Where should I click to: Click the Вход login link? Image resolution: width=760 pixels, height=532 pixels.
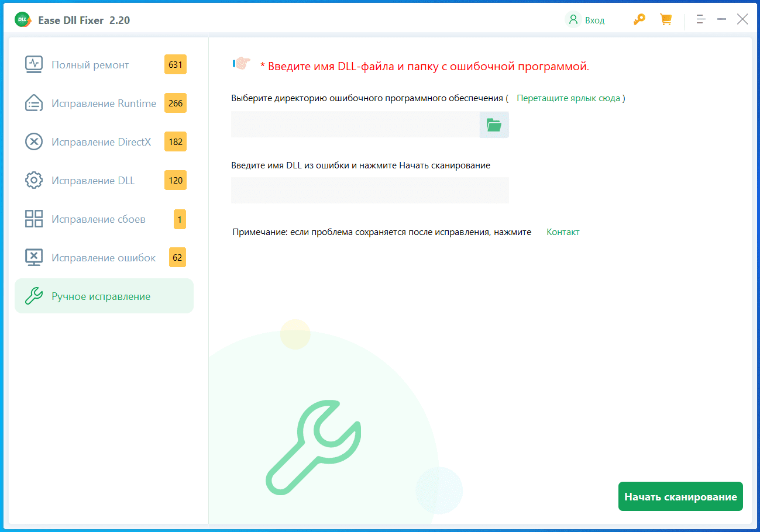[x=594, y=20]
